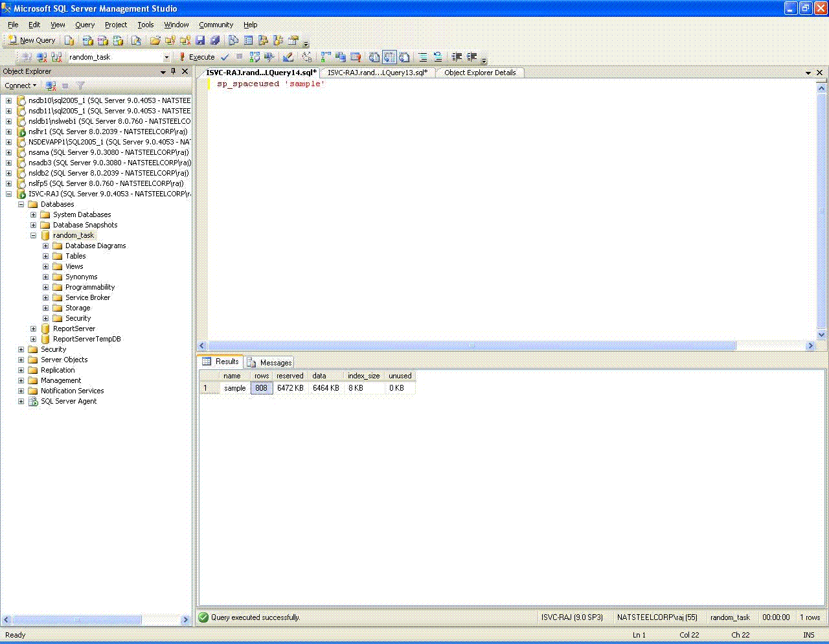Open a new Database Engine Query

[70, 40]
